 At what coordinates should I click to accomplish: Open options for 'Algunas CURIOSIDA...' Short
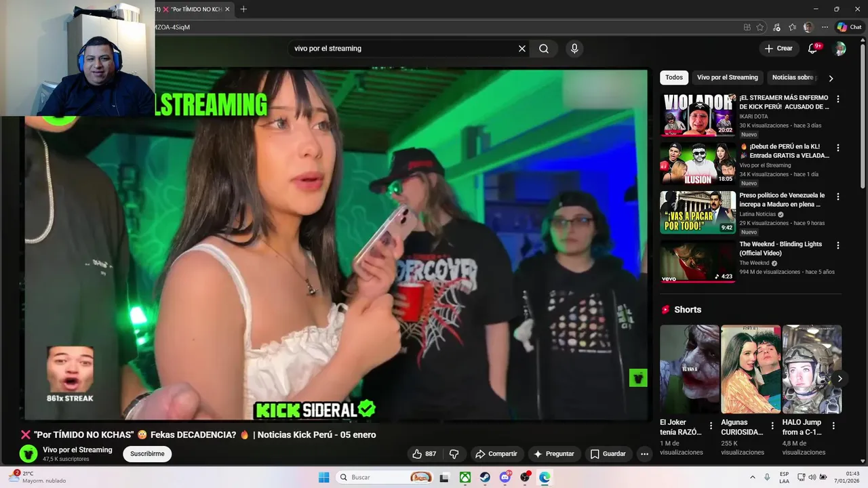tap(772, 426)
